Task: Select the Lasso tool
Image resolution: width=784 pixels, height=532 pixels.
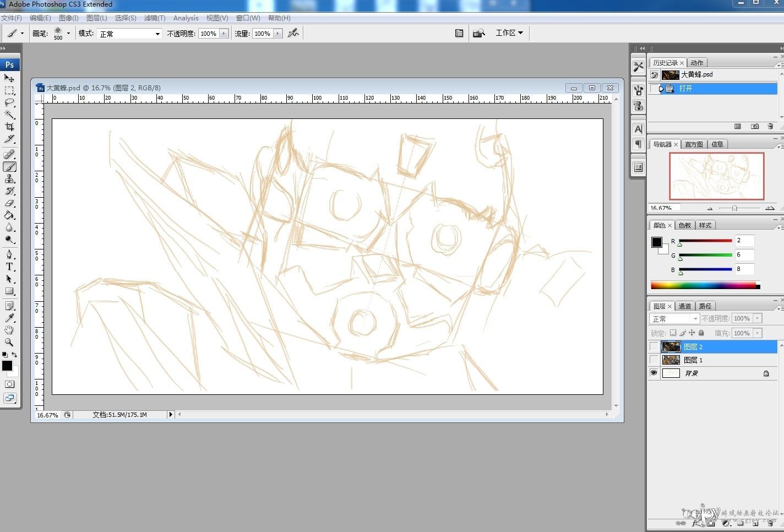Action: pyautogui.click(x=9, y=102)
